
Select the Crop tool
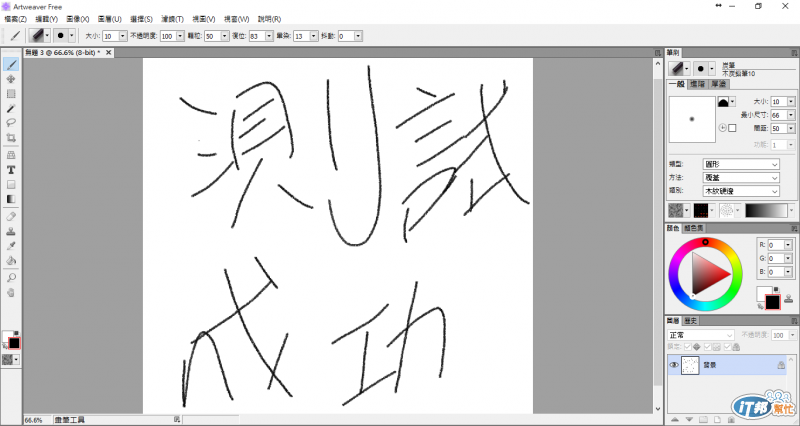[11, 137]
